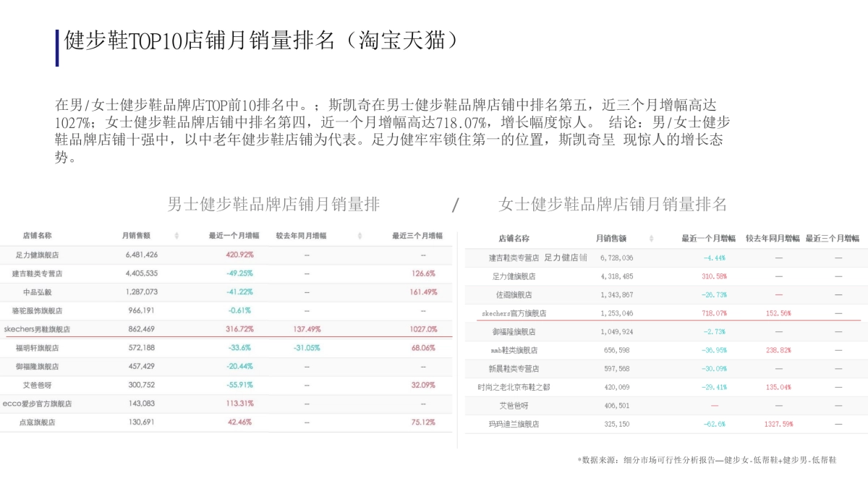Click the descending arrow of the men's 月销售额 sorter

click(176, 237)
